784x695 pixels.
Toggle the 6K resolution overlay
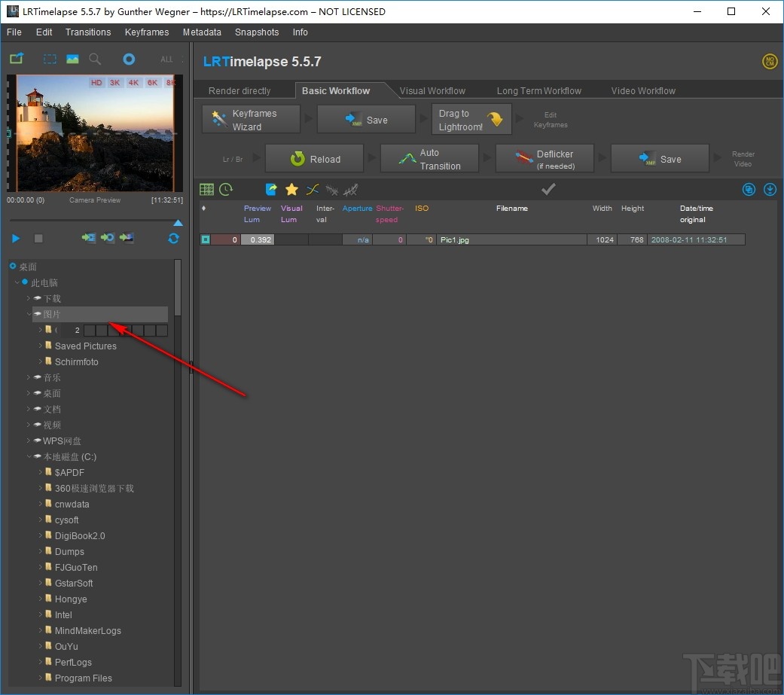point(152,83)
